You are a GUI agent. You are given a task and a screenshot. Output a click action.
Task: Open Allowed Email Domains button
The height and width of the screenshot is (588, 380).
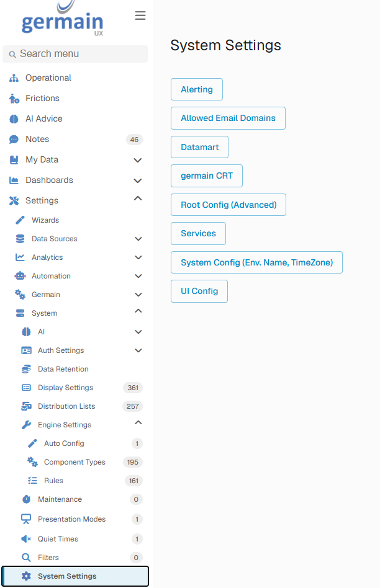point(228,118)
